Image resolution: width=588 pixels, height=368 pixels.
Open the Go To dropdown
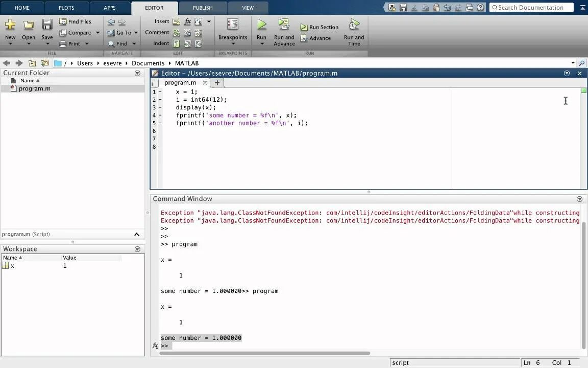(123, 33)
